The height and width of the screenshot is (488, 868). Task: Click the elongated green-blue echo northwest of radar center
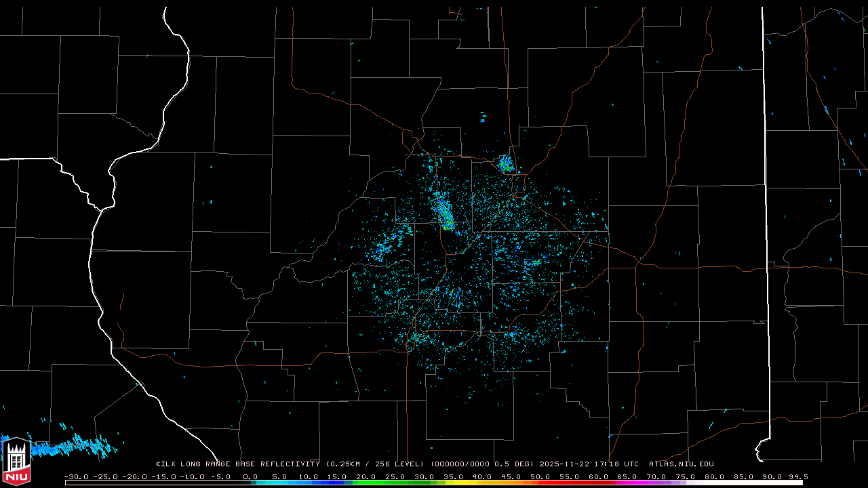(445, 213)
